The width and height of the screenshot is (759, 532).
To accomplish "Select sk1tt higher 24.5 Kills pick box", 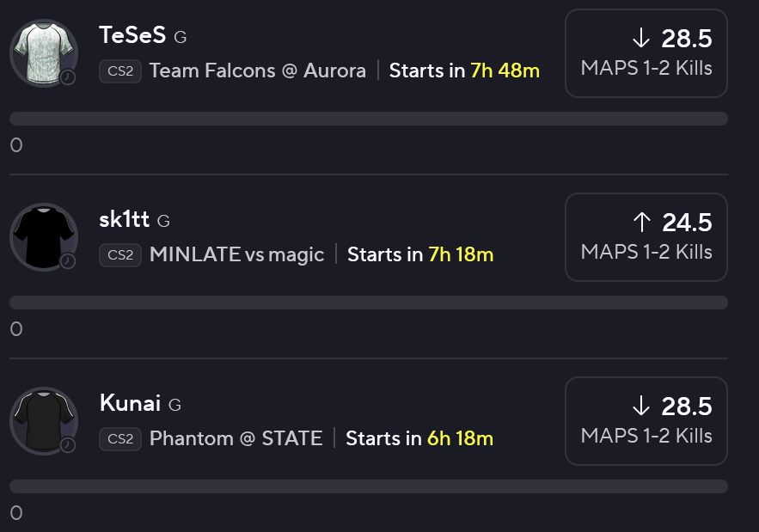I will point(646,236).
